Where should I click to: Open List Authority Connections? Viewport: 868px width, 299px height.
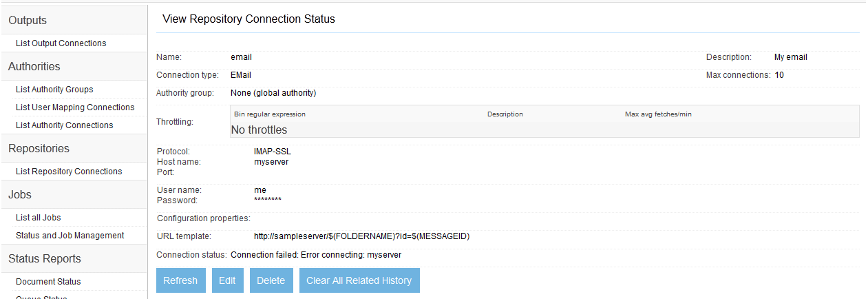coord(64,125)
